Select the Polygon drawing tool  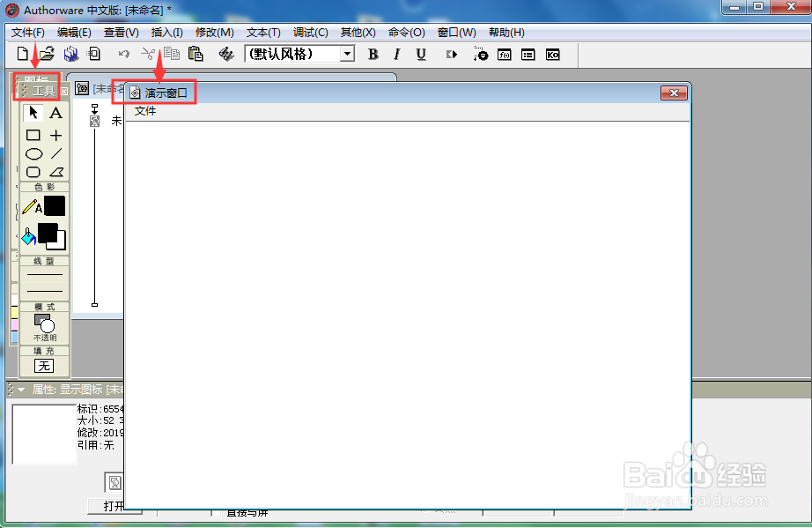click(x=56, y=172)
